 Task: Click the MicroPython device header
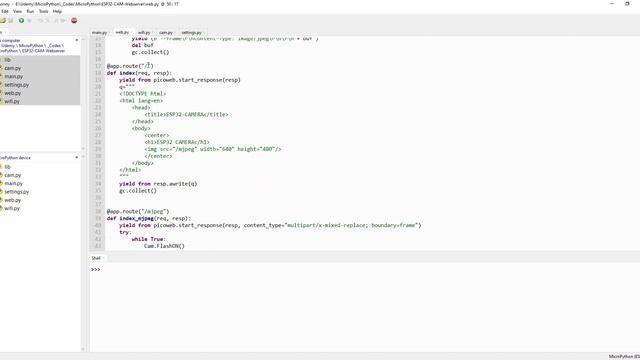coord(16,158)
